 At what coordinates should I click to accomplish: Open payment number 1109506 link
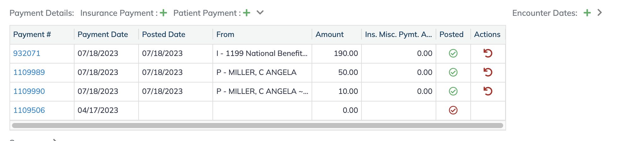coord(29,110)
